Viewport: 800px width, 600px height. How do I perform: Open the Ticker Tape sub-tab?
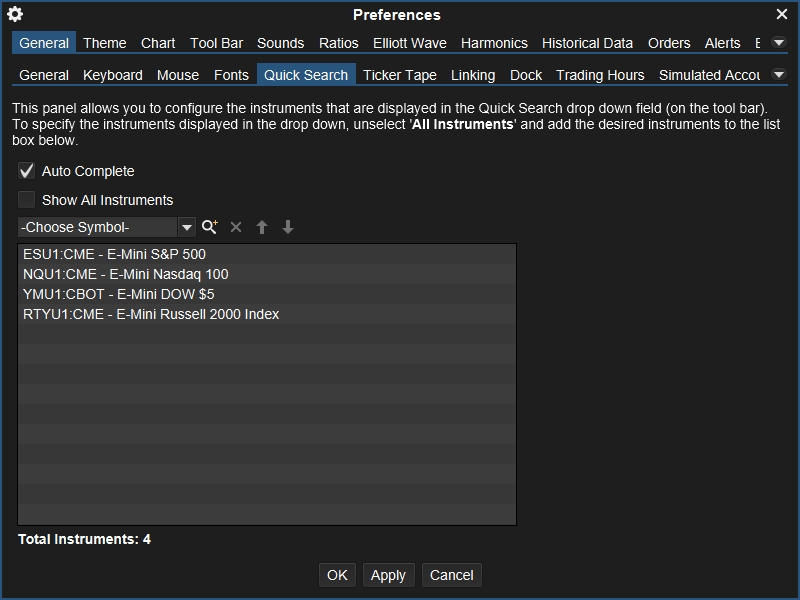click(399, 75)
